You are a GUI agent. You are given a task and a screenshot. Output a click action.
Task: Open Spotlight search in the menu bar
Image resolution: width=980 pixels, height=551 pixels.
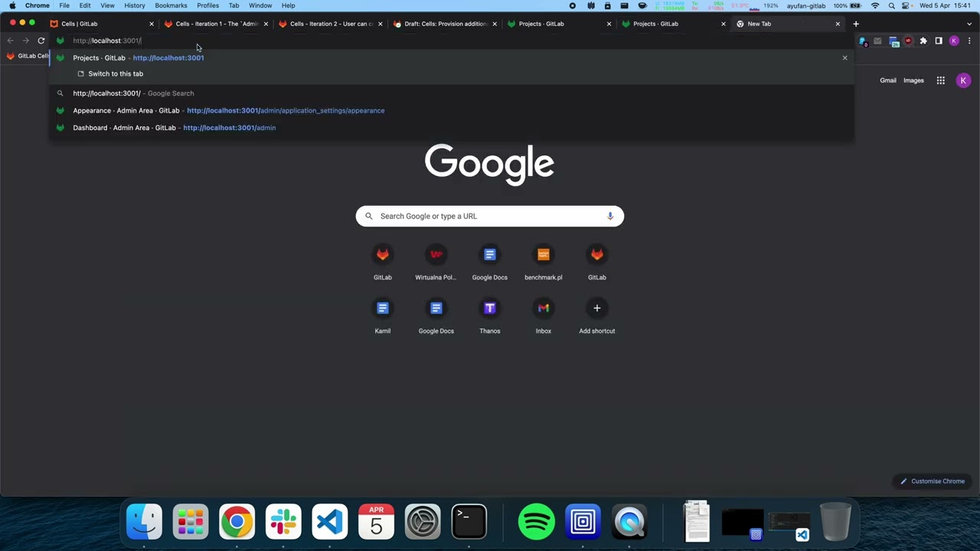click(892, 5)
